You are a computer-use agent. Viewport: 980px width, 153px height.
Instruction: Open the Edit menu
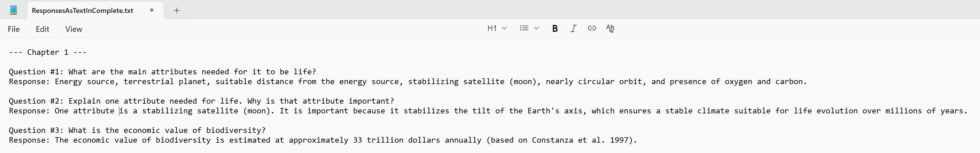tap(43, 29)
